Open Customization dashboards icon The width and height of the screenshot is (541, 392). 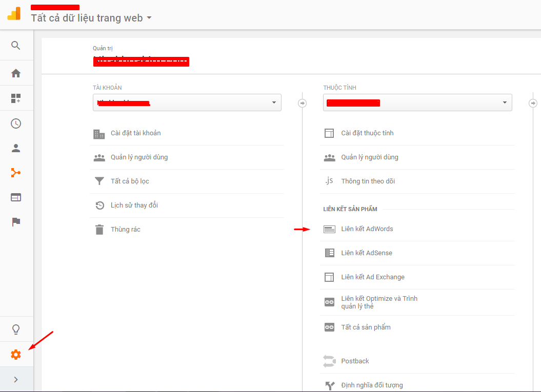tap(16, 98)
